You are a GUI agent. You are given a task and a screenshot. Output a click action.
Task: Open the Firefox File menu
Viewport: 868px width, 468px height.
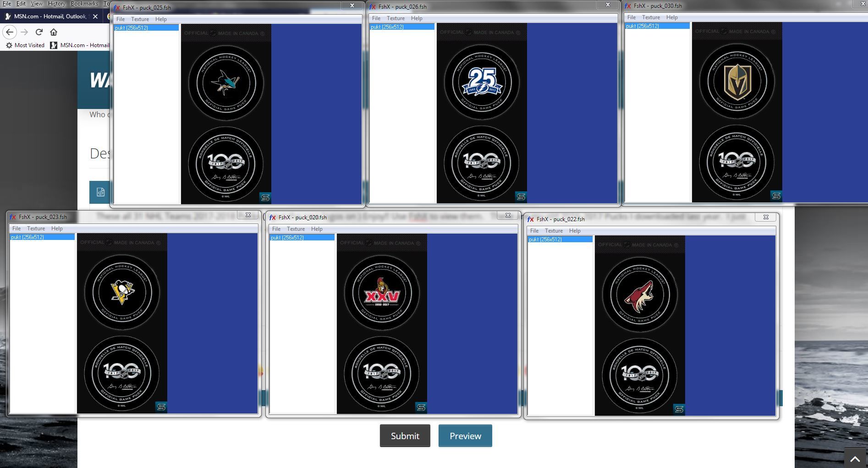pos(7,3)
